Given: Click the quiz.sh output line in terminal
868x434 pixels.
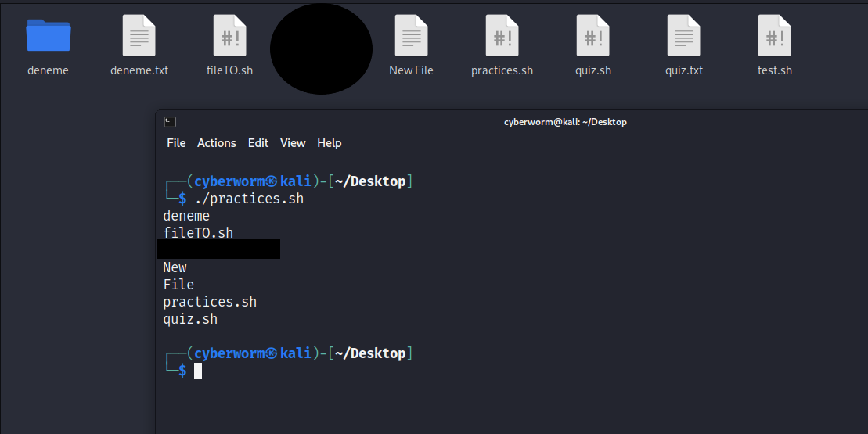Looking at the screenshot, I should [190, 319].
